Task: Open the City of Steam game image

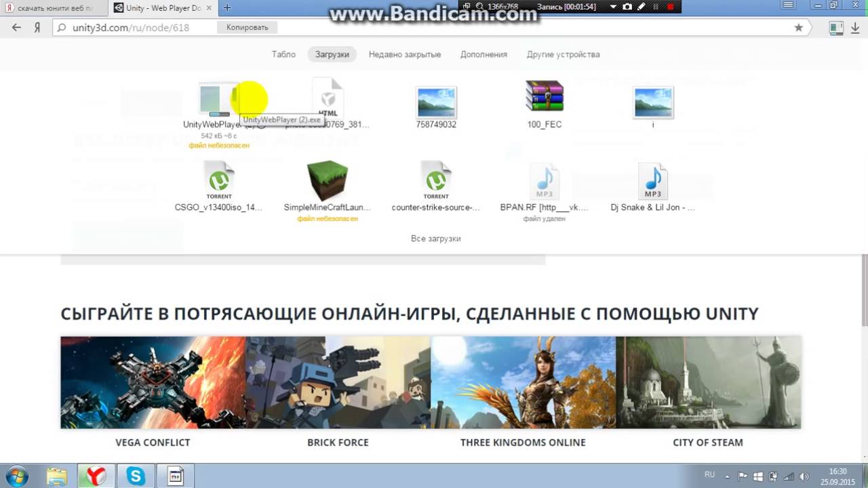Action: click(x=708, y=382)
